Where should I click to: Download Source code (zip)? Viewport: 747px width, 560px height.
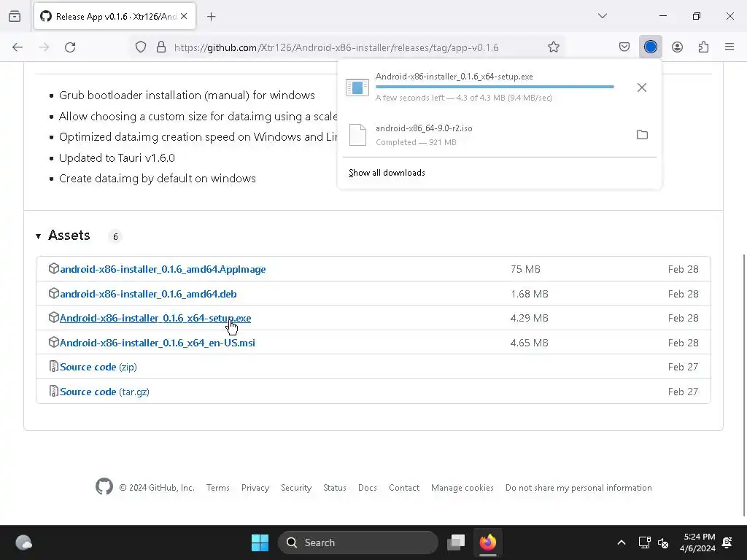pos(98,367)
